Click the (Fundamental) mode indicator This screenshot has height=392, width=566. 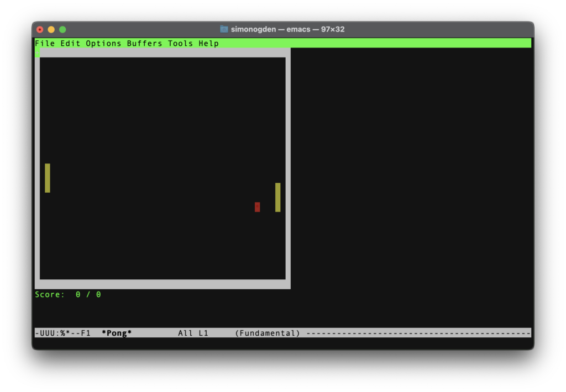click(268, 333)
